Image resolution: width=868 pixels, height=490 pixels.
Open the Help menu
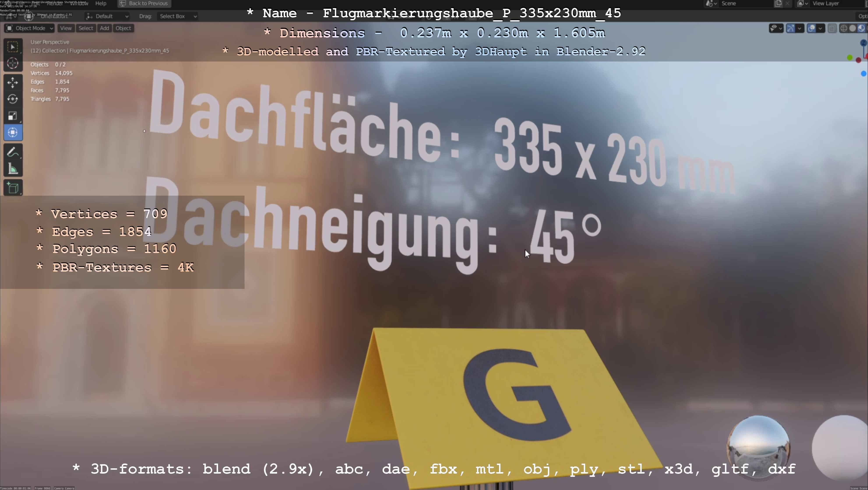tap(101, 3)
